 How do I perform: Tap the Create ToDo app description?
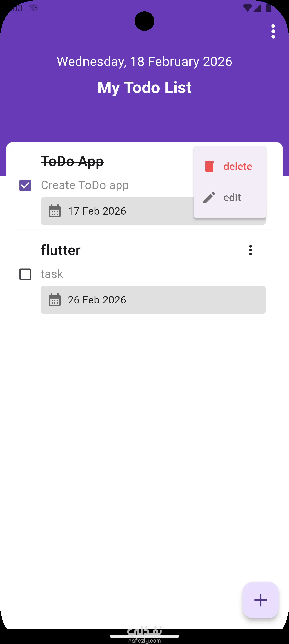(85, 185)
